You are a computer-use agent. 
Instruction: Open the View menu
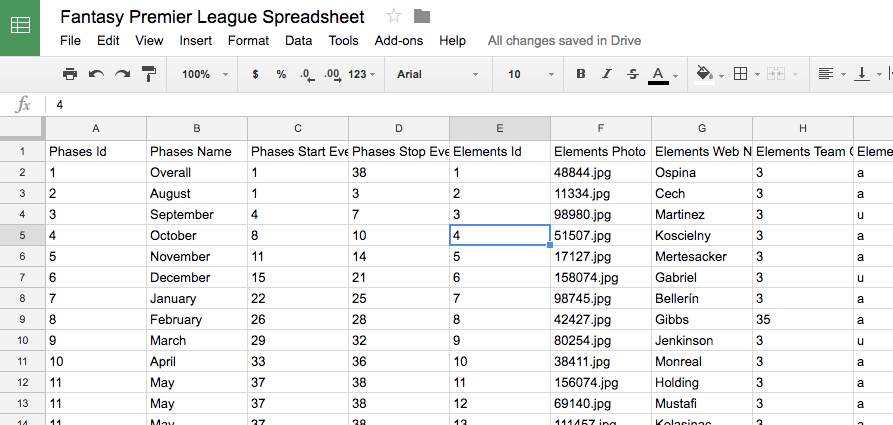[x=149, y=40]
